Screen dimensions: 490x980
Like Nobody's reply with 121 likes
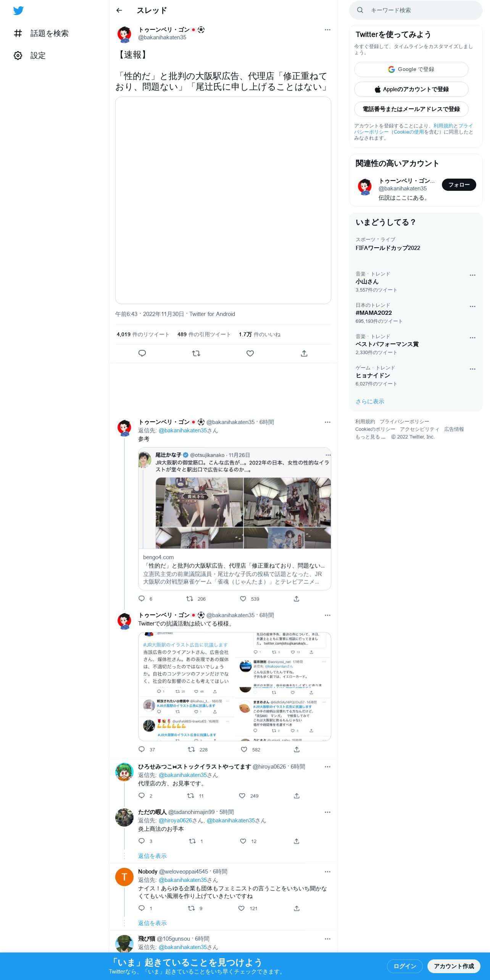click(x=242, y=908)
